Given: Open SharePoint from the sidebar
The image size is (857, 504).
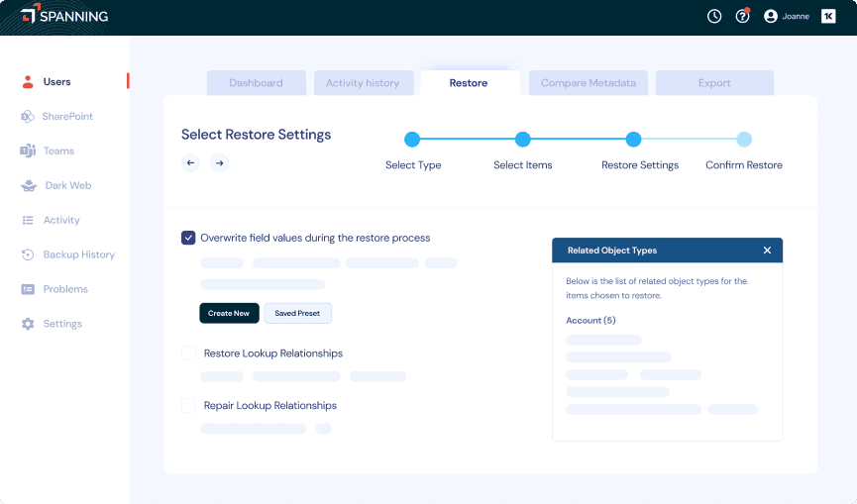Looking at the screenshot, I should tap(66, 117).
